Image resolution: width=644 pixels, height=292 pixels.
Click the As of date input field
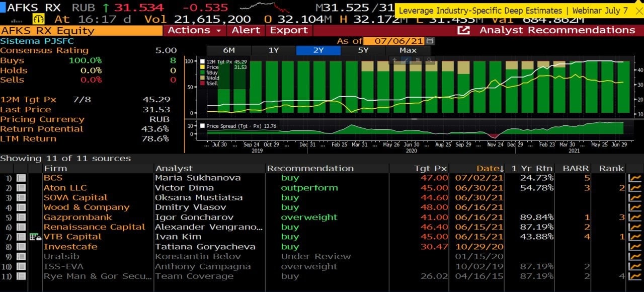393,41
